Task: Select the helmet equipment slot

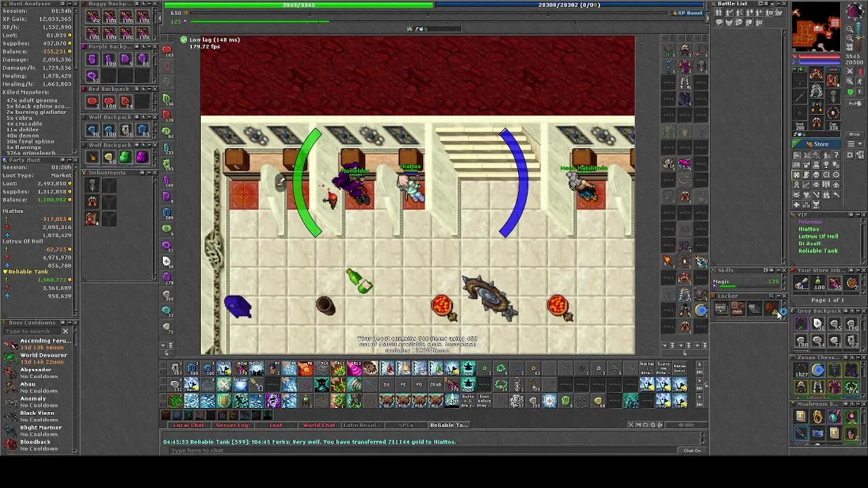Action: (x=816, y=73)
